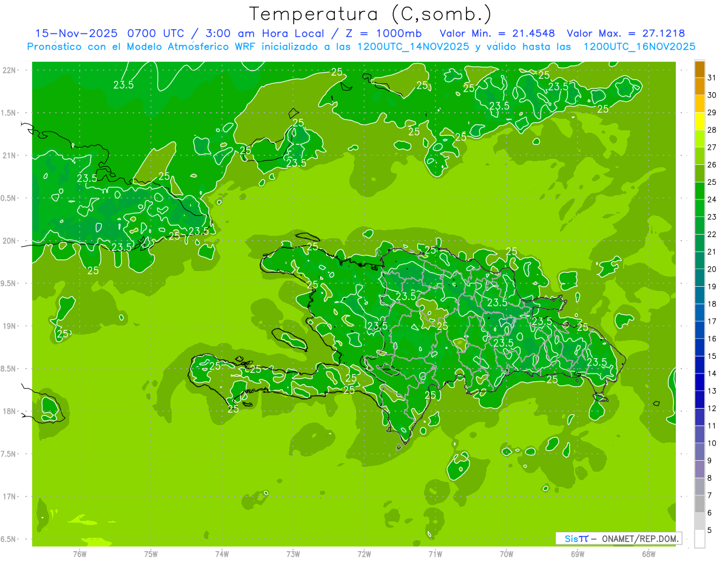Click the "27" colorbar scale label
The image size is (728, 562).
pyautogui.click(x=712, y=147)
